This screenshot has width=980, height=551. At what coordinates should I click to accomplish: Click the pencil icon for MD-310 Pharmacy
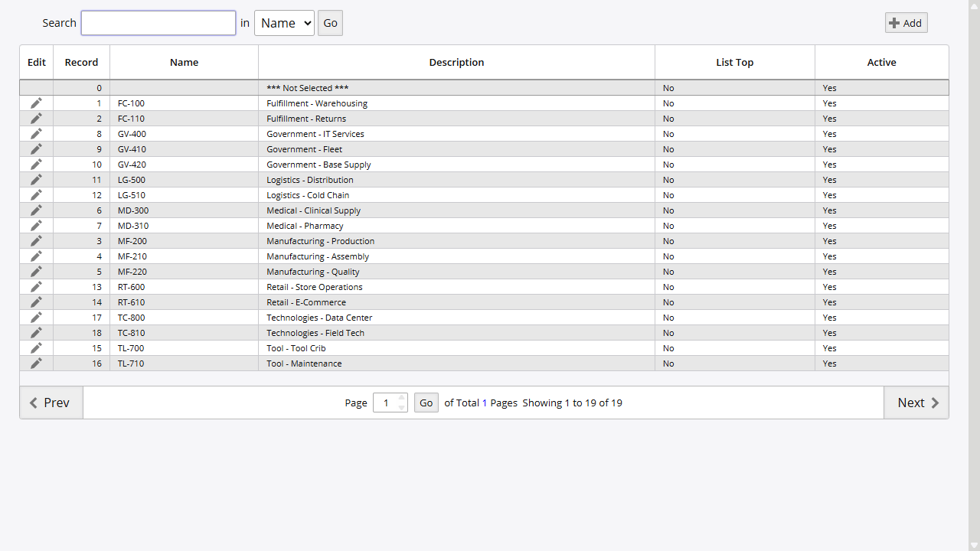tap(35, 226)
